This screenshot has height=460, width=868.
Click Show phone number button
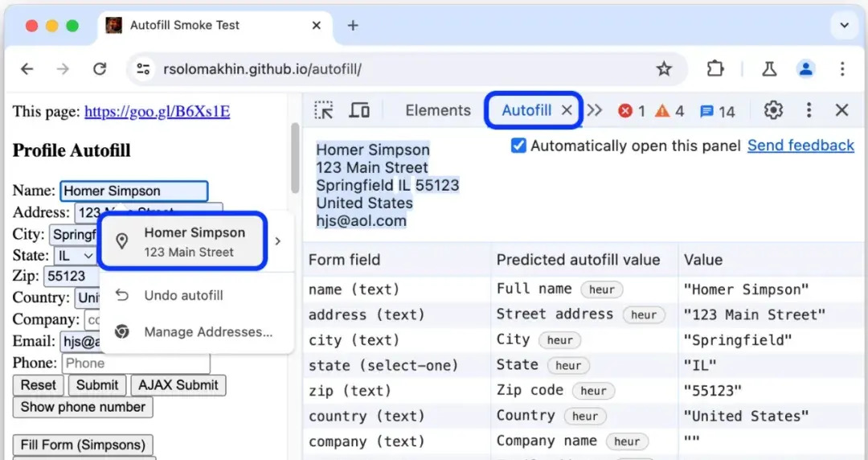coord(83,407)
